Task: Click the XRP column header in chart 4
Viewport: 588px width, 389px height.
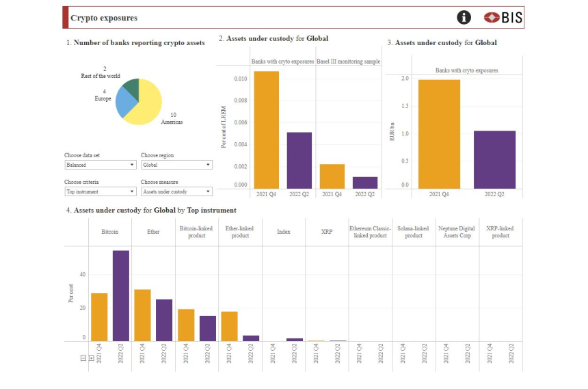Action: 327,232
